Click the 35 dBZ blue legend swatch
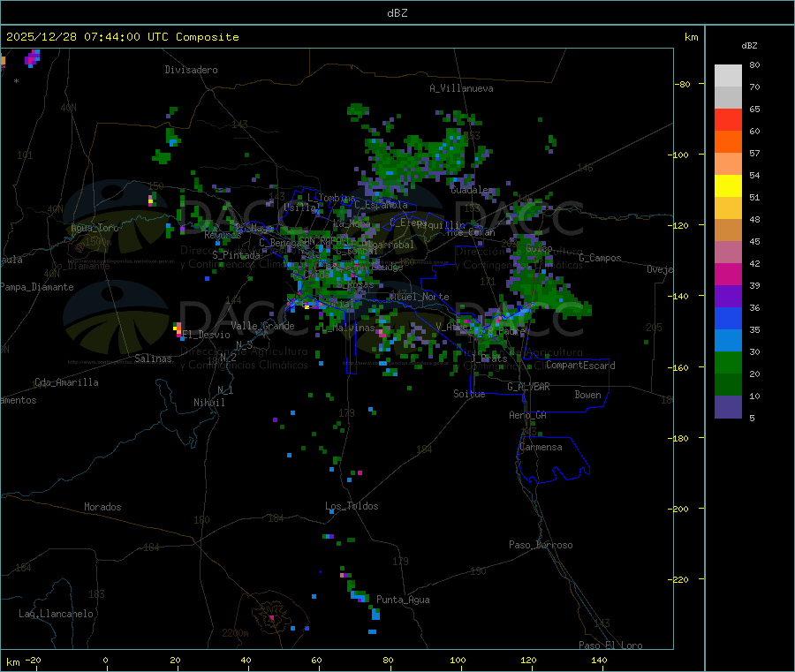This screenshot has width=795, height=672. 728,318
